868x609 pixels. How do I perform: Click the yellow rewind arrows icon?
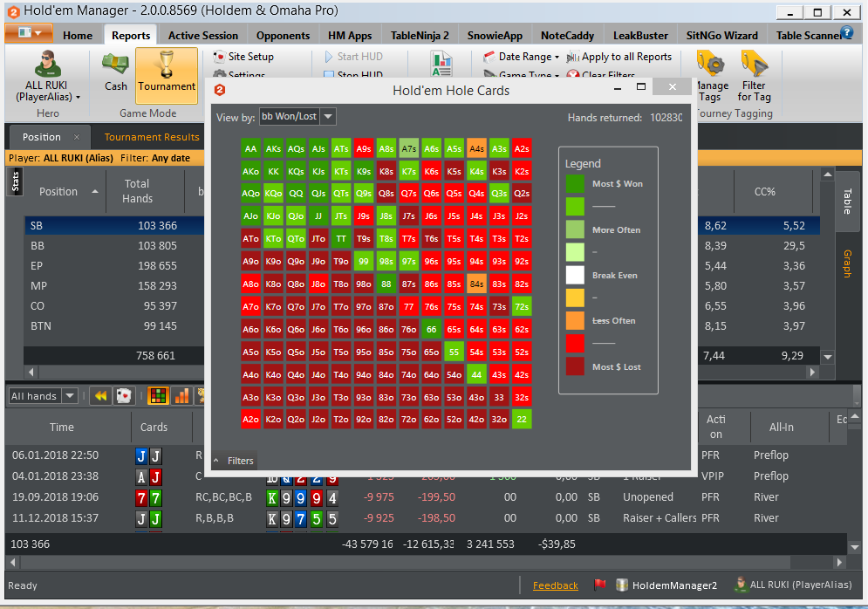coord(100,395)
